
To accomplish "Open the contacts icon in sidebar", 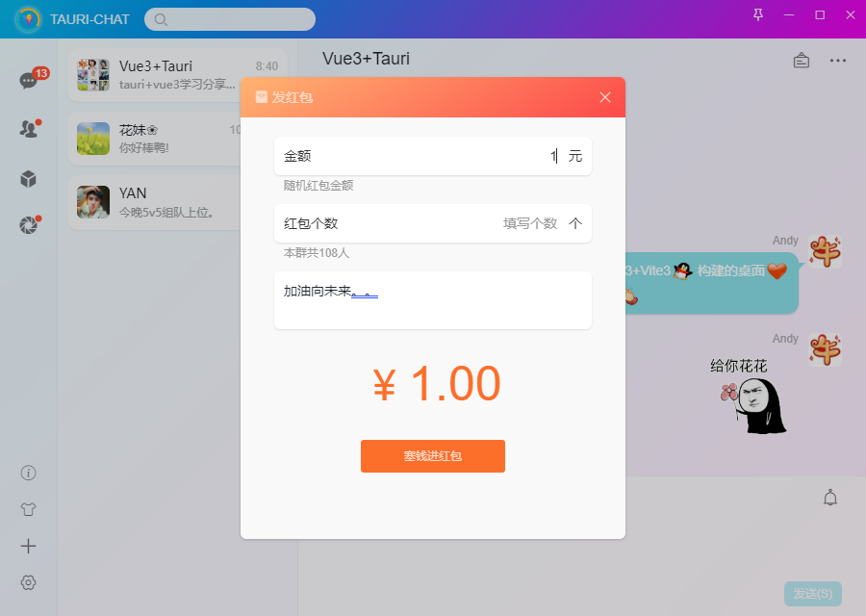I will [28, 129].
